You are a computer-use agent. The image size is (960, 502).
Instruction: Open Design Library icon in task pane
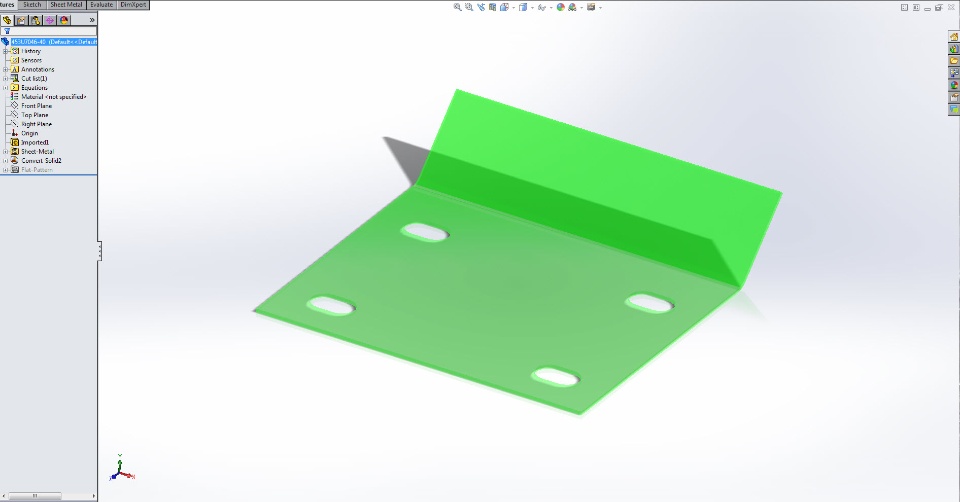[x=954, y=49]
